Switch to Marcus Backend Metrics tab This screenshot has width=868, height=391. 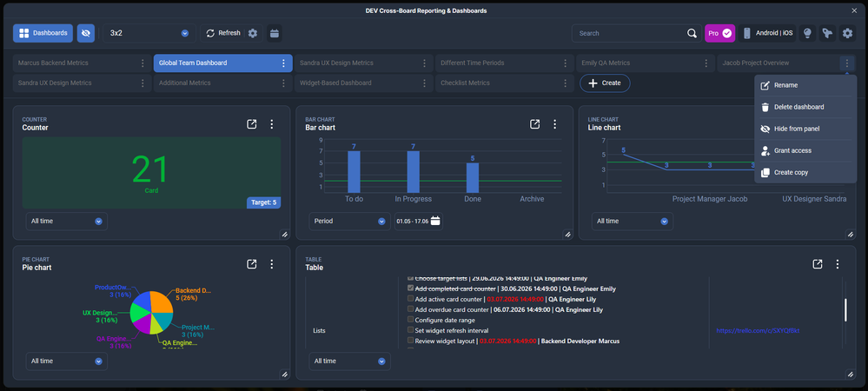point(82,63)
